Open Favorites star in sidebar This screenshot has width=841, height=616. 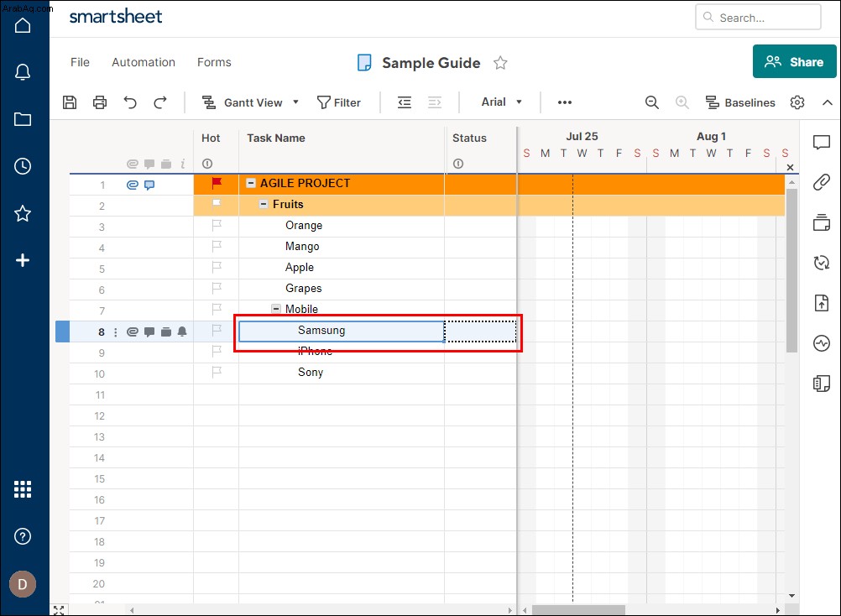[x=23, y=213]
